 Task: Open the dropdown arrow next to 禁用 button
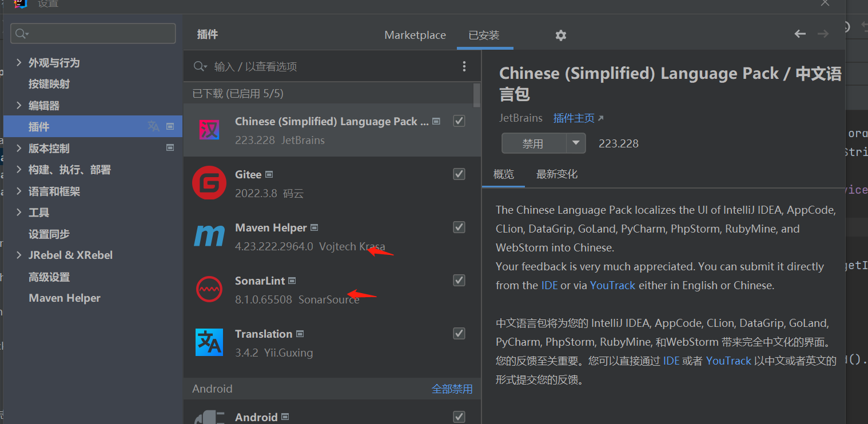point(576,143)
